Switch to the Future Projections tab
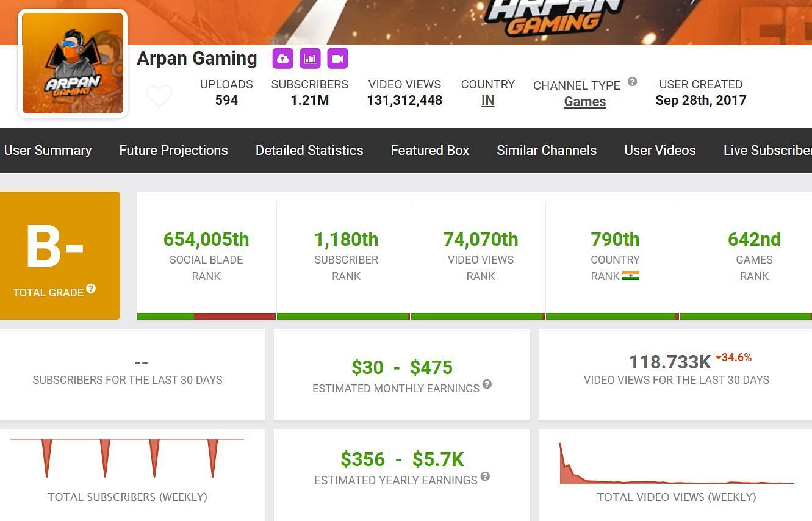The image size is (812, 521). point(173,150)
